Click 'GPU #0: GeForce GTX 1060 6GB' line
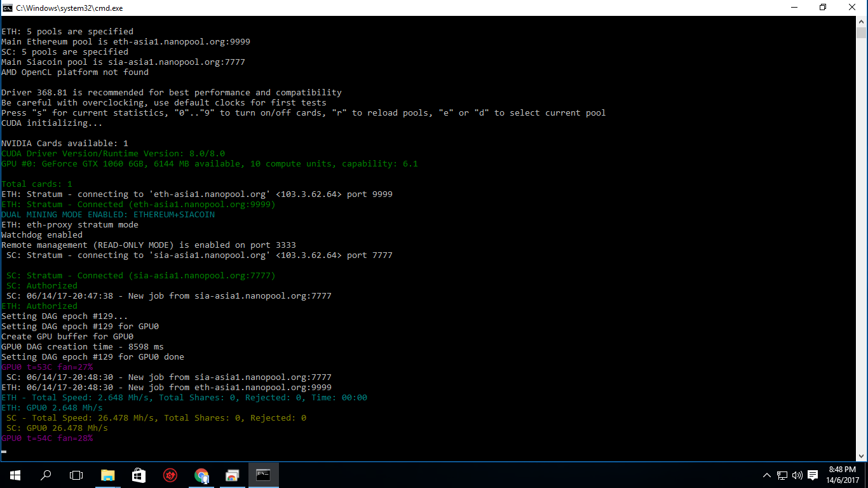Screen dimensions: 868x488 click(210, 164)
